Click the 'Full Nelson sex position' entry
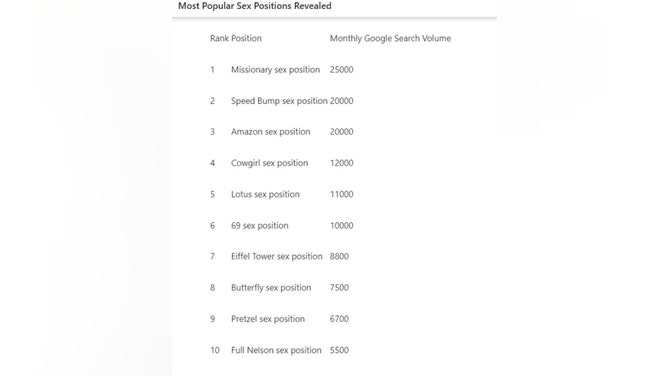This screenshot has width=668, height=376. click(x=276, y=350)
